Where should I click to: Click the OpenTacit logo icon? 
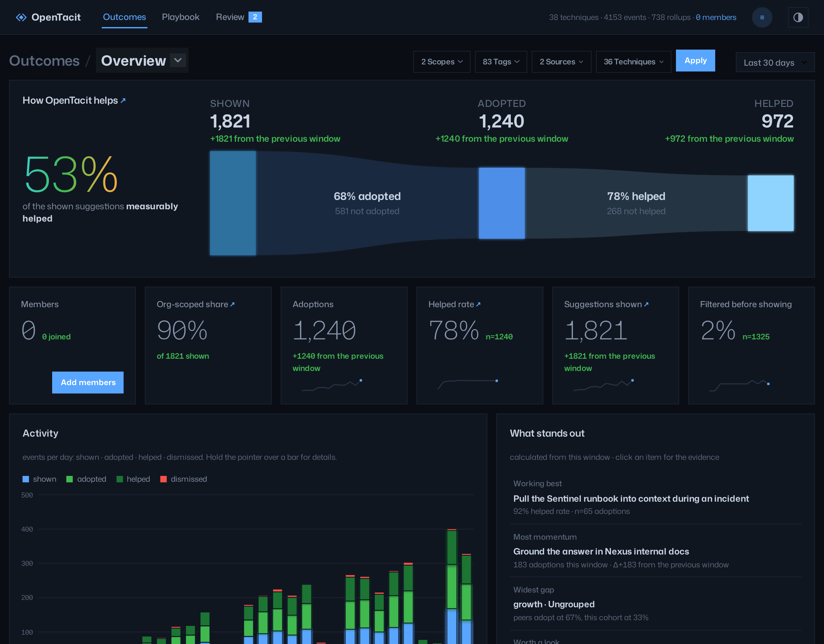coord(21,17)
